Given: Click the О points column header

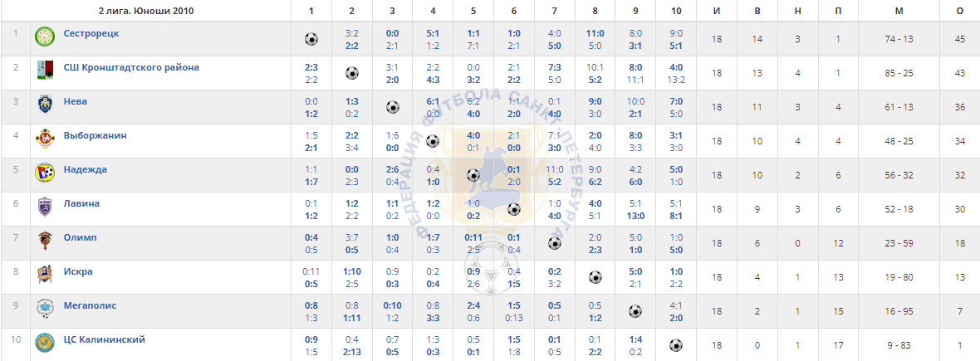Looking at the screenshot, I should (959, 11).
